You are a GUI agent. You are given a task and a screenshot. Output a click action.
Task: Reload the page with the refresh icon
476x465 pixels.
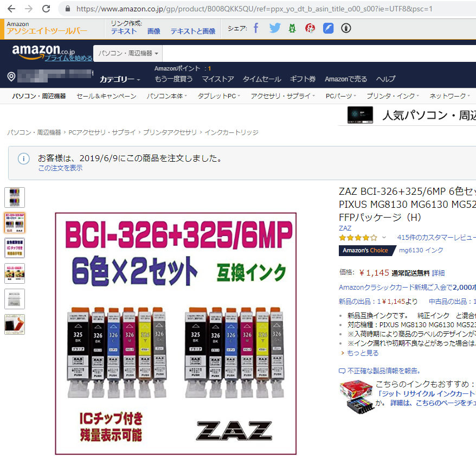click(x=46, y=9)
